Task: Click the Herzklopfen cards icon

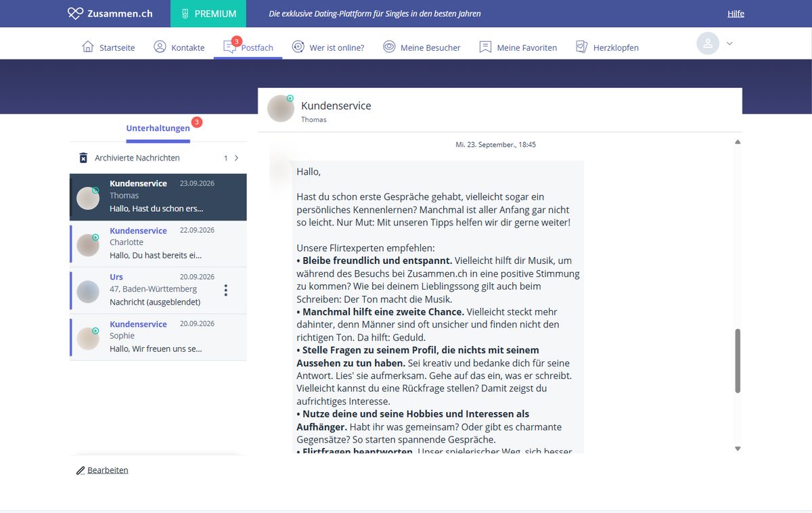Action: point(581,47)
